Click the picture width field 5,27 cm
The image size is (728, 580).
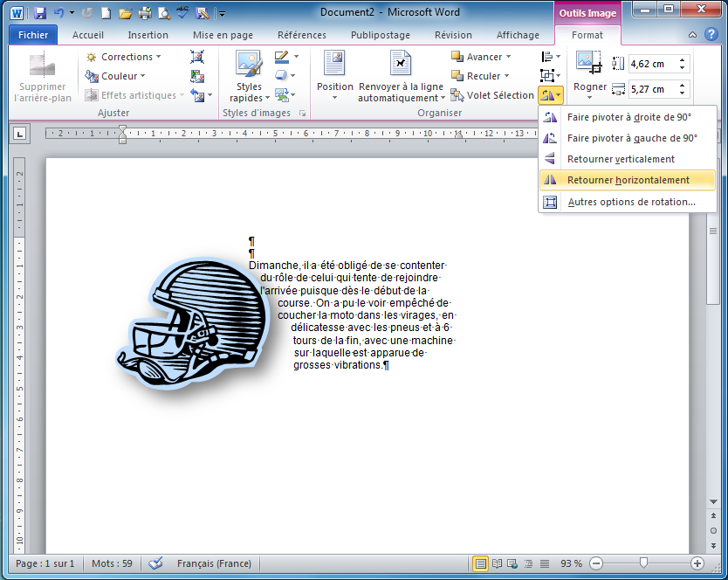pyautogui.click(x=653, y=89)
